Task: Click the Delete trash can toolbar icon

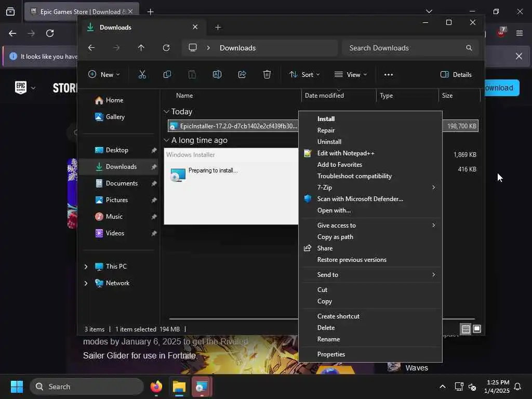Action: pos(267,75)
